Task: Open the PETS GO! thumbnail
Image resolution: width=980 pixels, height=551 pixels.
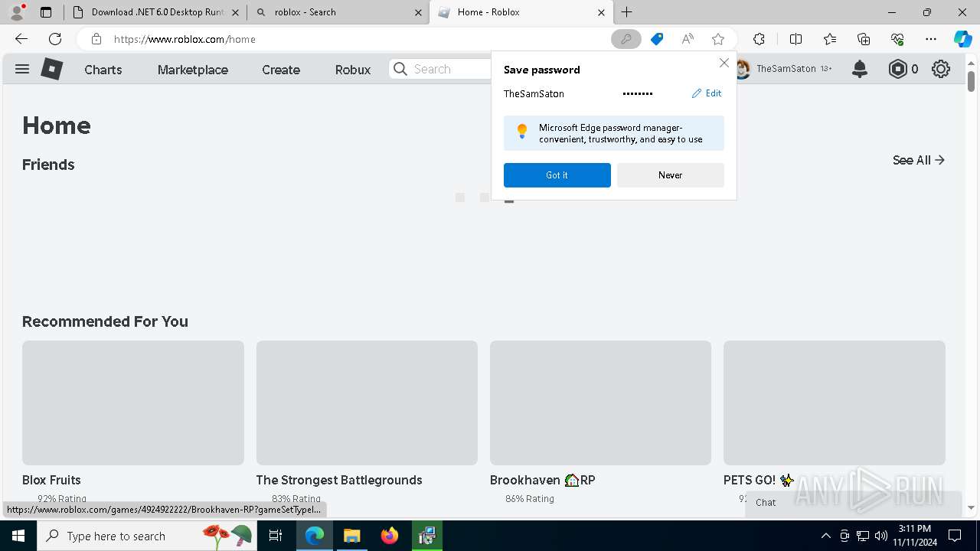Action: (x=835, y=403)
